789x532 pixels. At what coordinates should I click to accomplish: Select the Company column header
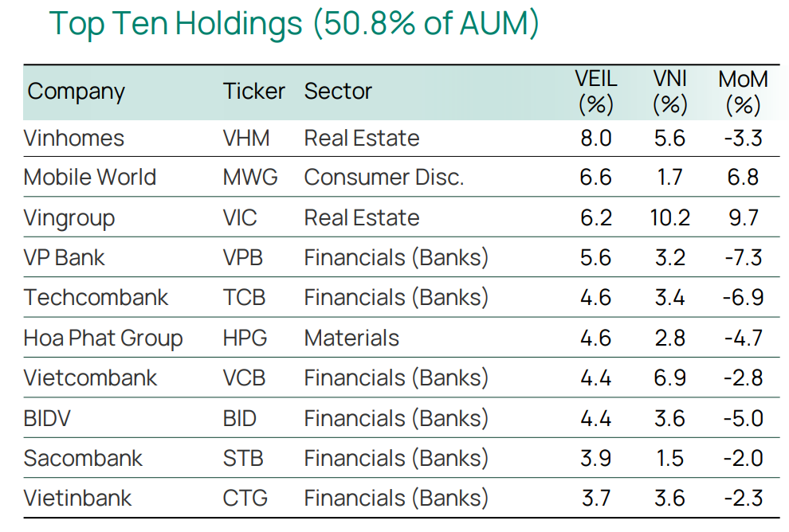[76, 92]
